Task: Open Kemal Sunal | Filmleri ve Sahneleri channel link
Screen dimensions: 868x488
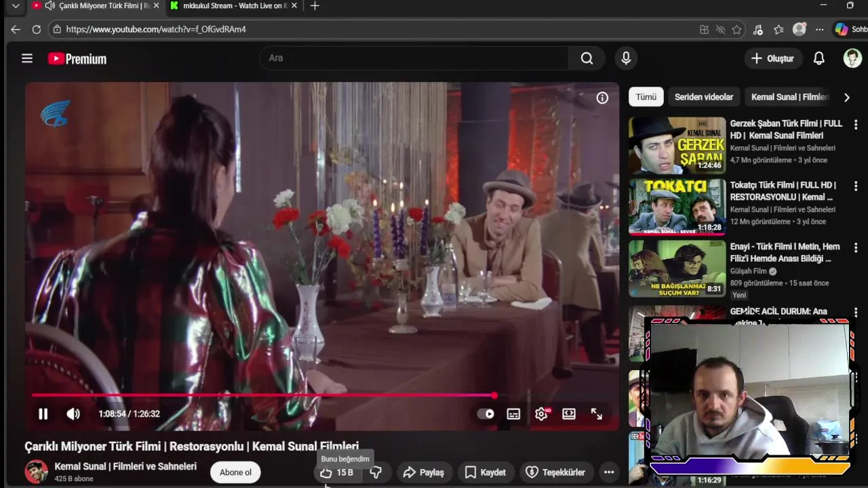Action: point(125,466)
